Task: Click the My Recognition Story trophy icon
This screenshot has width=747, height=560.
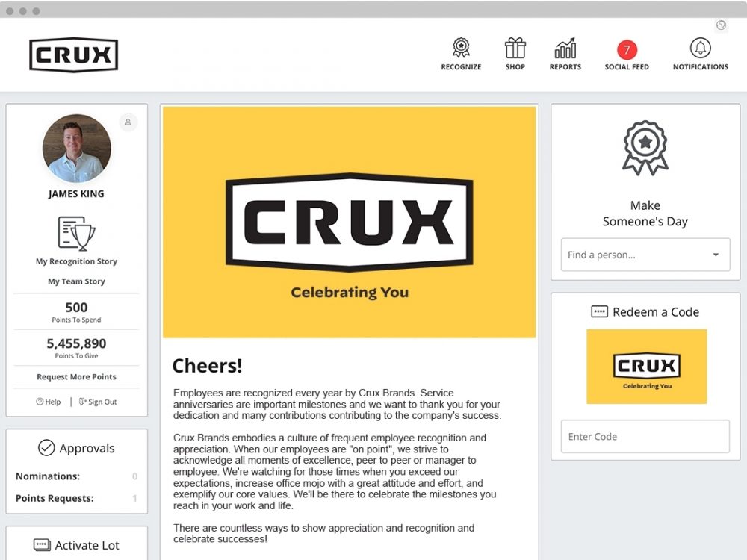Action: click(76, 233)
